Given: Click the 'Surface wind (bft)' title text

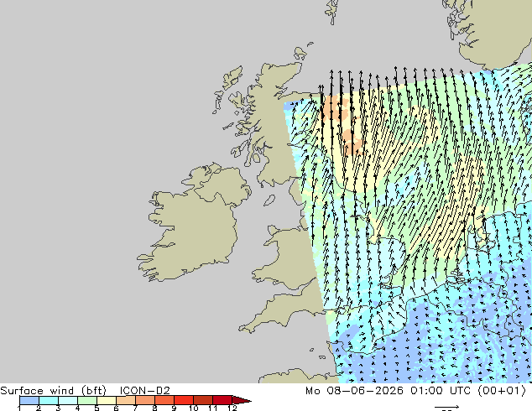Looking at the screenshot, I should [x=53, y=391].
